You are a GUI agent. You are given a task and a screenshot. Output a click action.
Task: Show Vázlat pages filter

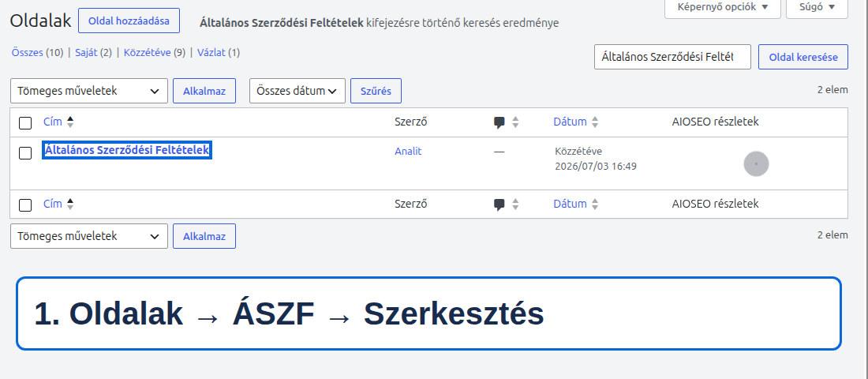pos(211,53)
